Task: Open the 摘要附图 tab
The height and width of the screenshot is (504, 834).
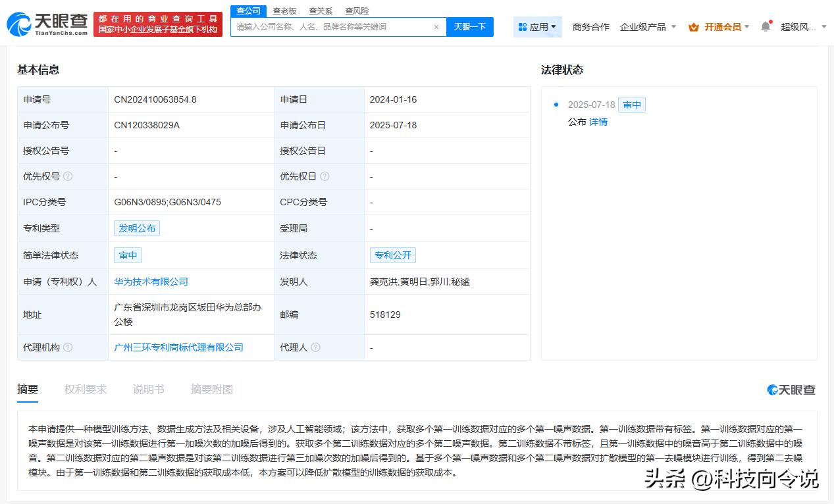Action: point(212,390)
